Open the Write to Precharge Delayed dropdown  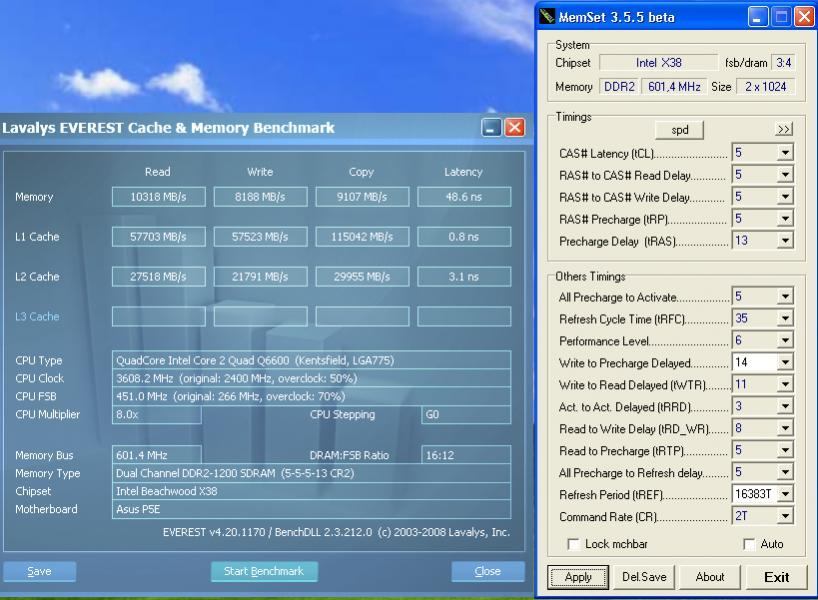click(x=785, y=362)
